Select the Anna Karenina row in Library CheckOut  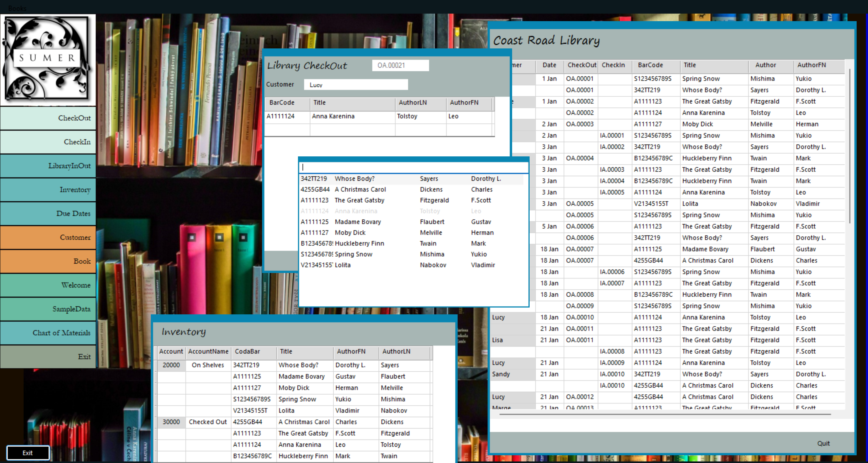(333, 116)
